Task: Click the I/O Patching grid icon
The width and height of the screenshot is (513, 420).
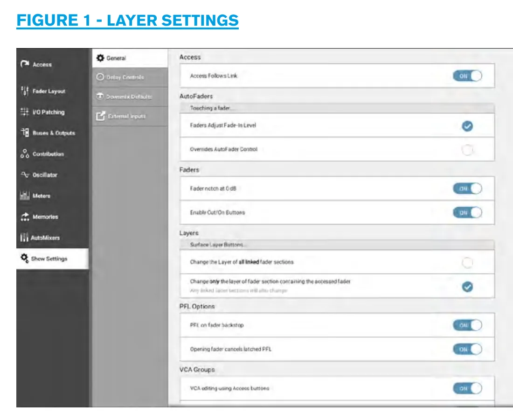Action: [x=25, y=112]
